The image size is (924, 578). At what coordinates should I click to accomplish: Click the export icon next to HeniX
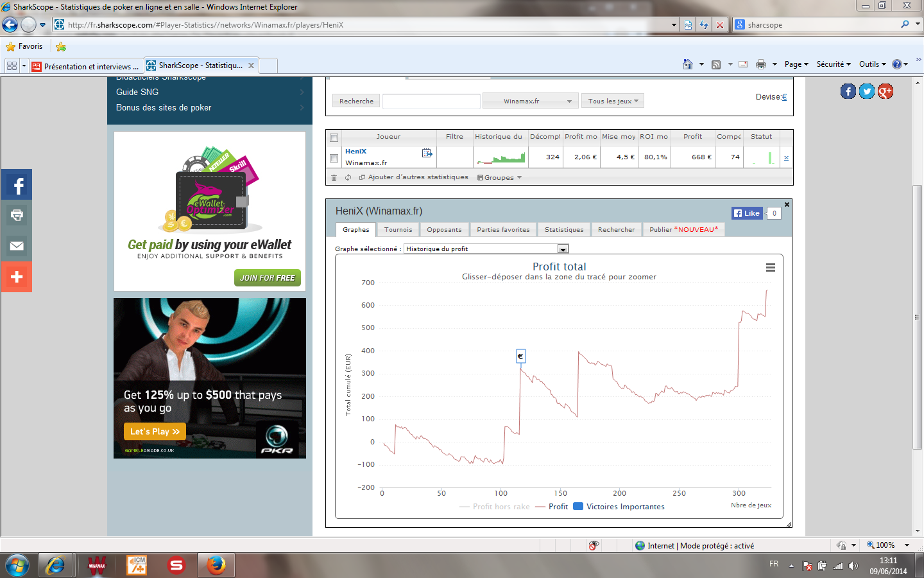click(427, 153)
